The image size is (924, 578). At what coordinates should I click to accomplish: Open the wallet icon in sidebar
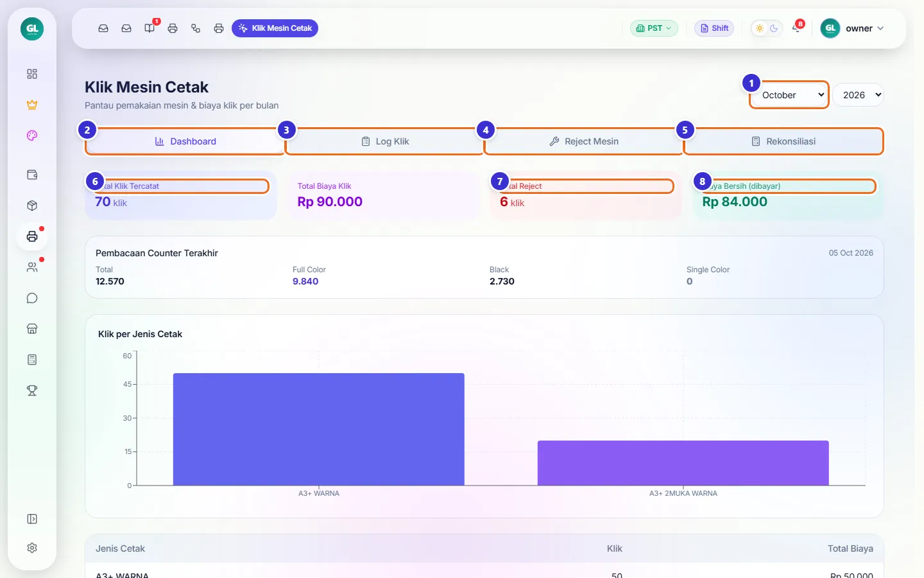coord(32,175)
